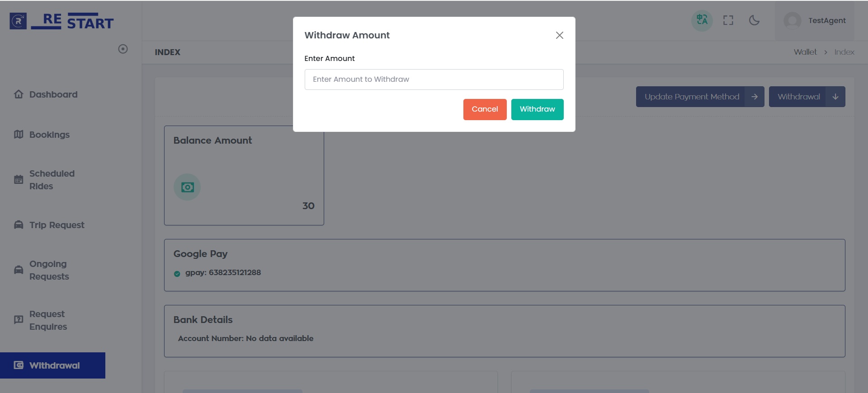Open the TestAgent profile dropdown

(x=815, y=21)
